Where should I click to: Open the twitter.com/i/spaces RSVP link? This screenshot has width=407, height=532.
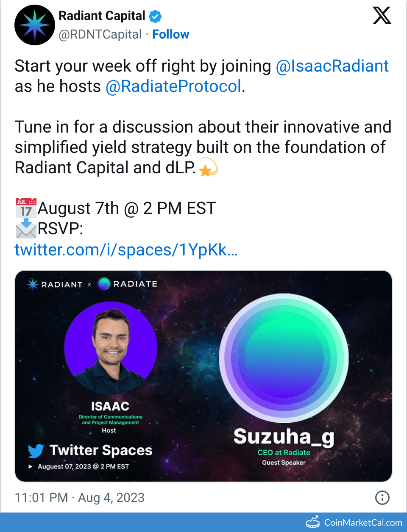click(x=126, y=250)
